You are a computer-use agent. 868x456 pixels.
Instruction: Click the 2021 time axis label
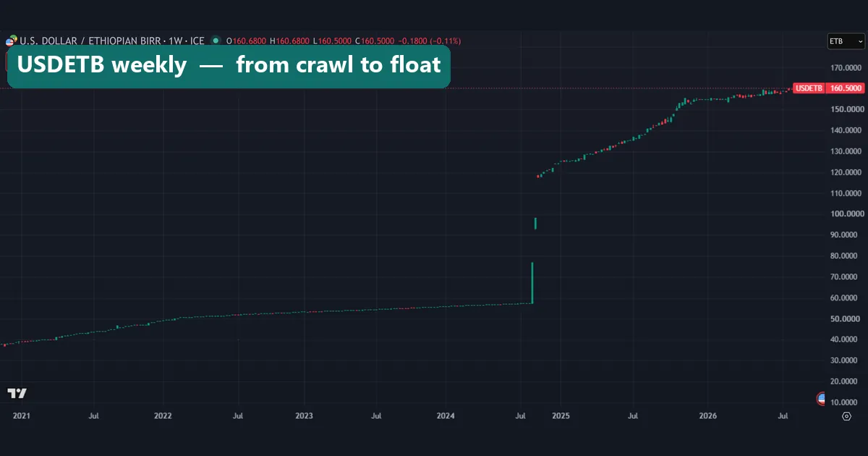point(22,416)
